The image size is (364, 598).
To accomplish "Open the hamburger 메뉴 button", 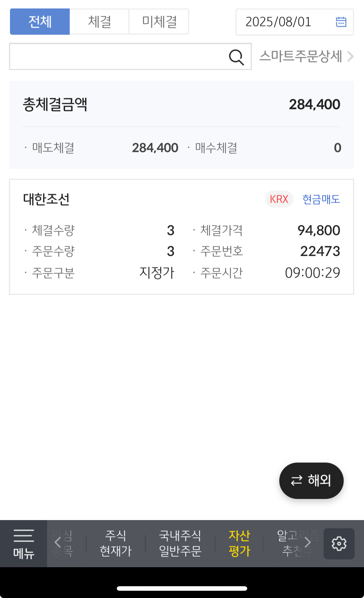I will pyautogui.click(x=24, y=544).
